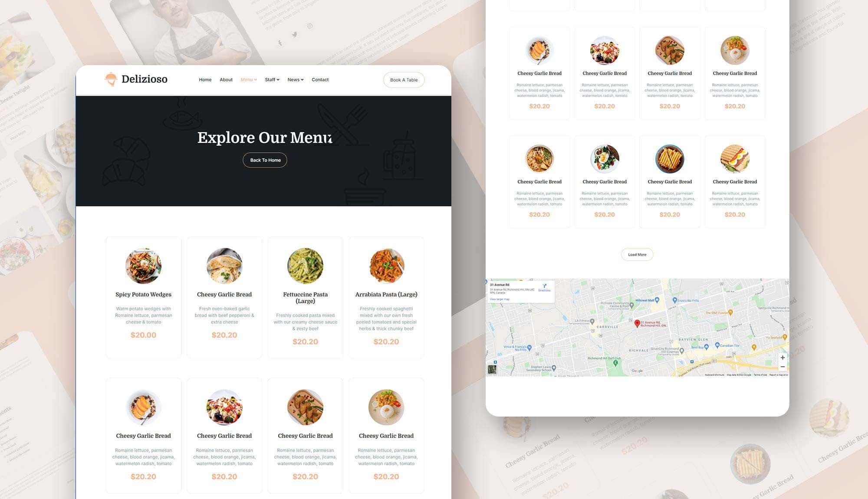Expand the Staff dropdown in navigation
Screen dimensions: 868x499
[271, 79]
